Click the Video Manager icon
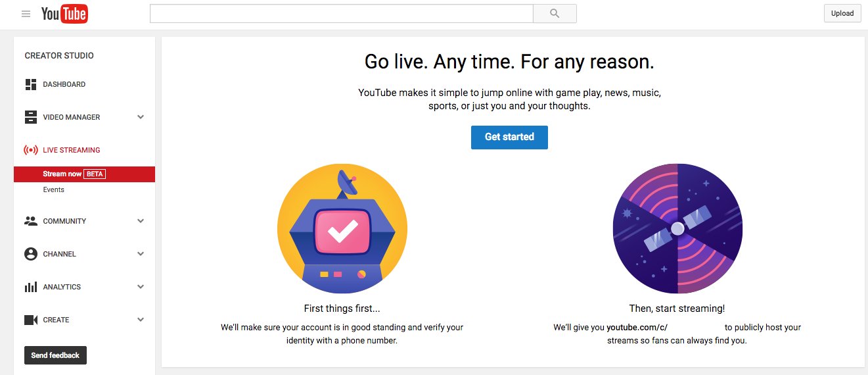The width and height of the screenshot is (868, 375). click(x=31, y=117)
